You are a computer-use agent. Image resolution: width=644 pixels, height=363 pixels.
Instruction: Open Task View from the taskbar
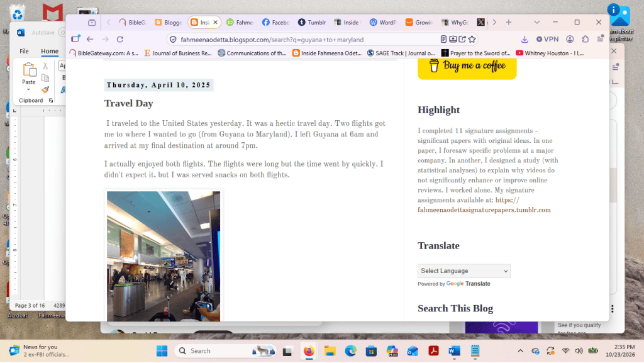click(287, 351)
